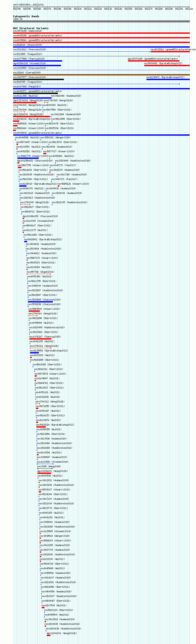Open variant esv2740308 (Wong2012b)
196x644 pixels.
tap(35, 203)
